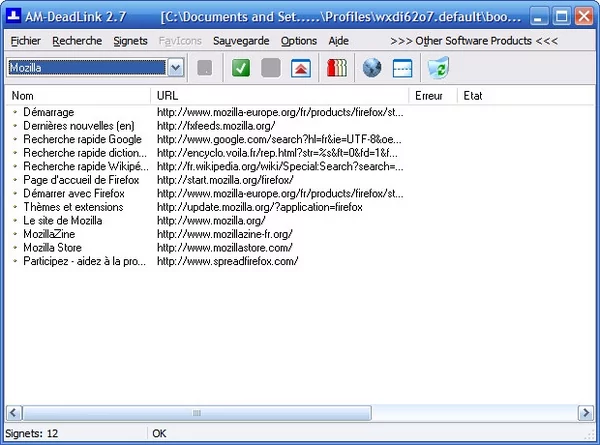
Task: Click the update.mozilla.org URL cell
Action: pyautogui.click(x=260, y=207)
